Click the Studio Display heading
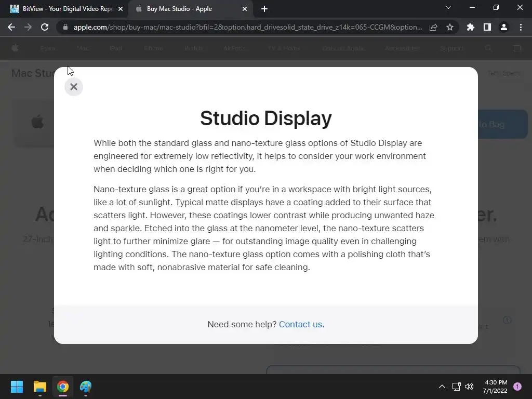532x399 pixels. (x=266, y=118)
